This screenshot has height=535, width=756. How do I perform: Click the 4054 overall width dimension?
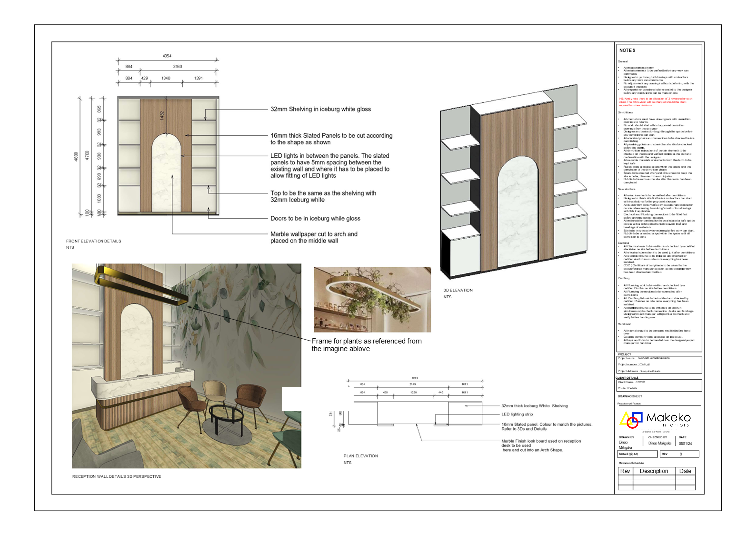[167, 56]
